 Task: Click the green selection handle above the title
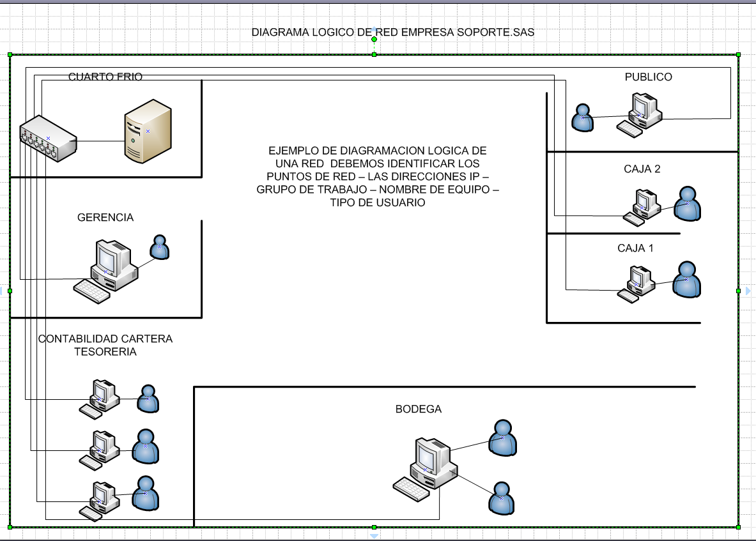373,38
